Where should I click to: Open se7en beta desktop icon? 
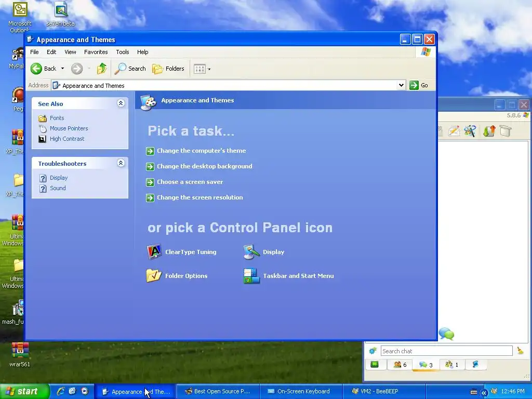(60, 14)
